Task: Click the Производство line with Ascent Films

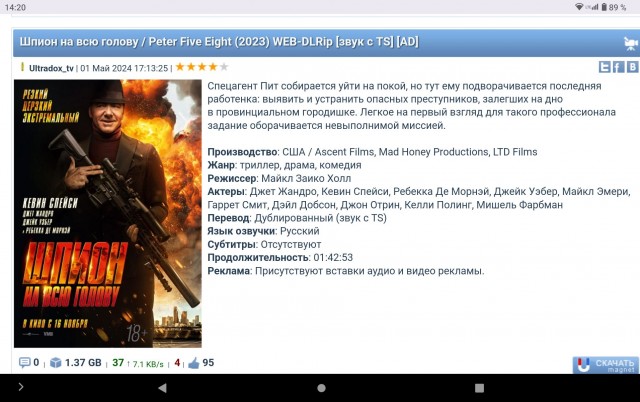Action: tap(372, 152)
